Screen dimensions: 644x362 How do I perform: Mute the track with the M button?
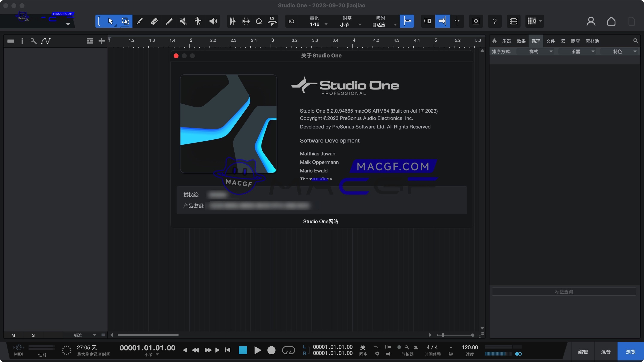click(x=13, y=335)
